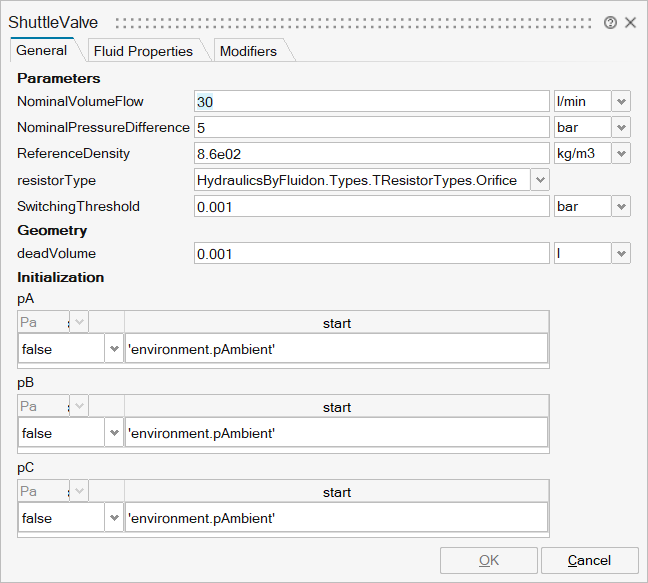
Task: Toggle the pA fixed false dropdown
Action: point(114,349)
